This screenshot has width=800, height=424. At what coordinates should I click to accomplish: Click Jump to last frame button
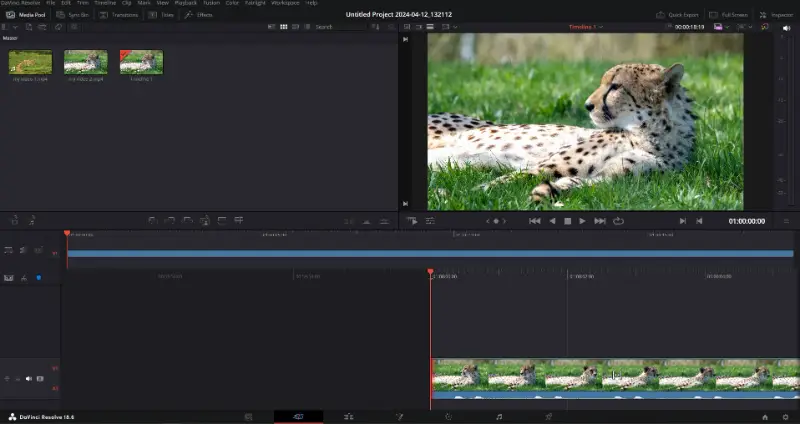click(600, 221)
